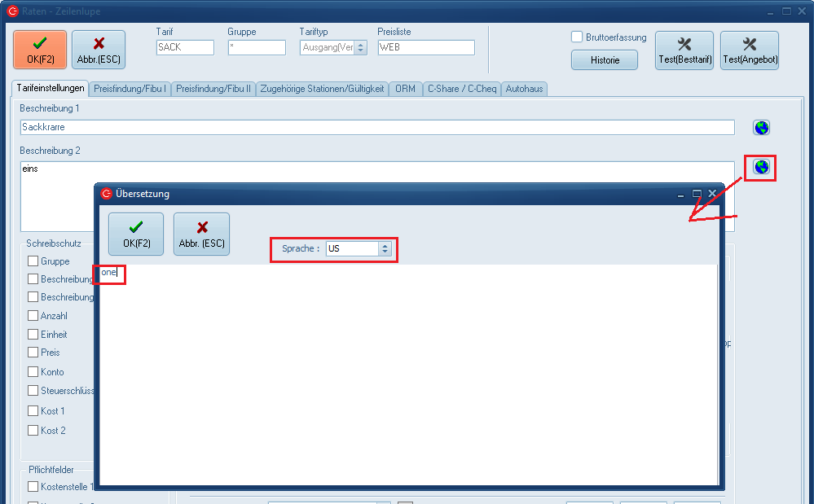Confirm translation with OK(F2) in Übersetzung dialog
This screenshot has width=814, height=504.
[x=136, y=234]
